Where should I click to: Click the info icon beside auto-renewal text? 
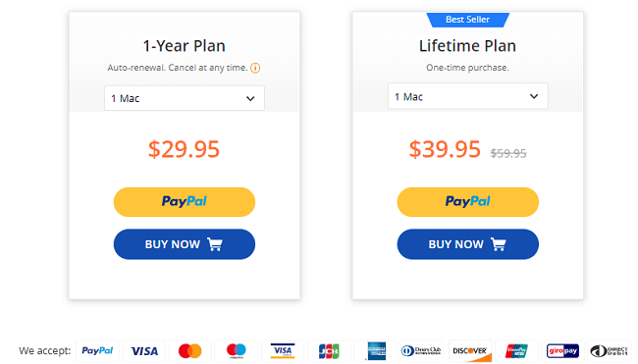(x=255, y=68)
